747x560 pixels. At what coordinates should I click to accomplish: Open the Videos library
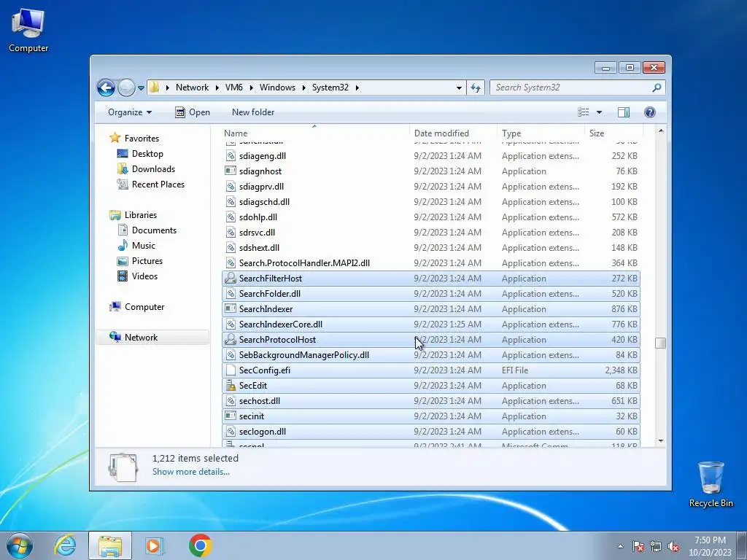tap(144, 276)
